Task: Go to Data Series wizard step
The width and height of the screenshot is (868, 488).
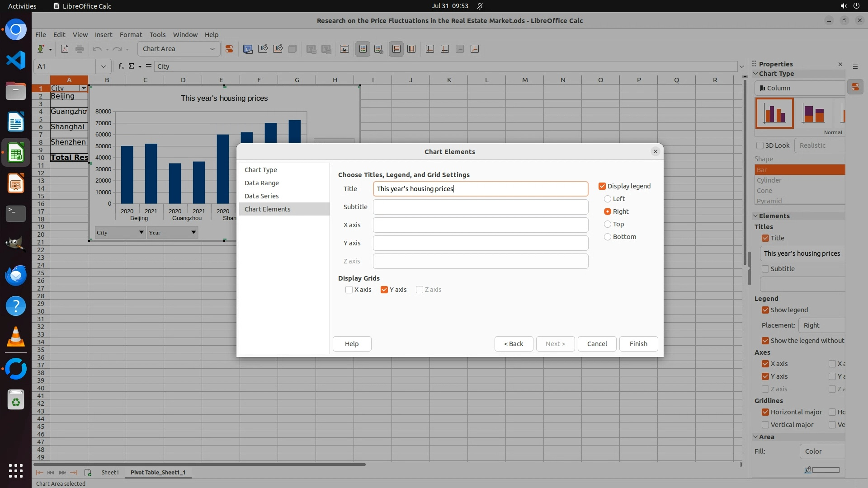Action: [x=261, y=196]
